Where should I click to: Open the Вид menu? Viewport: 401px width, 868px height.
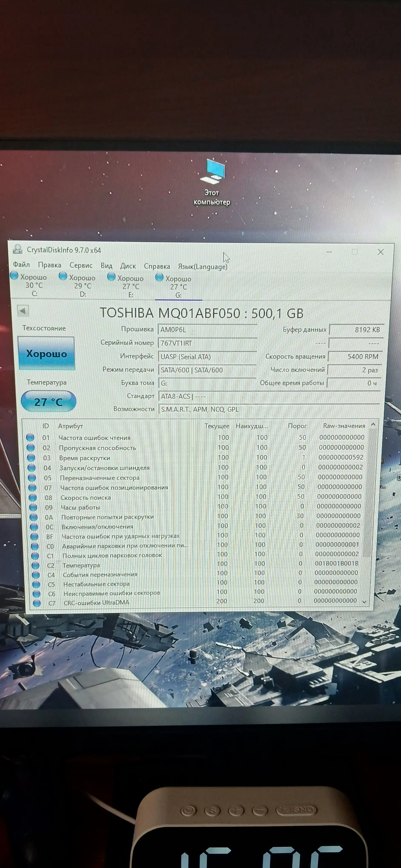pos(106,266)
